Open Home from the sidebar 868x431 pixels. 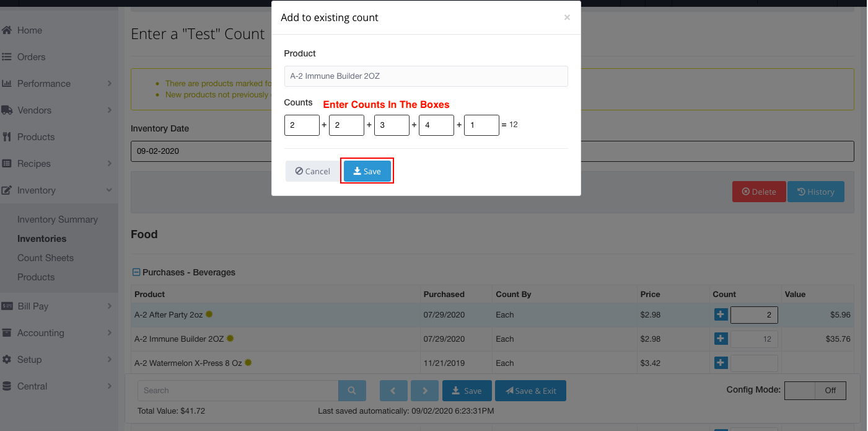[30, 30]
